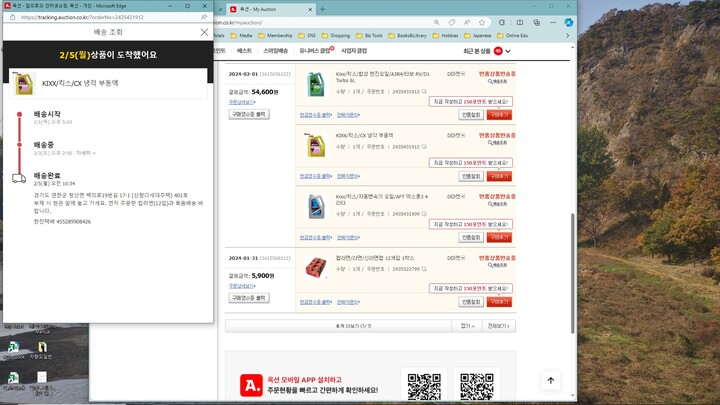Click 구매영수증 출력 button for 5,900원 order
Viewport: 720px width, 405px height.
pyautogui.click(x=249, y=298)
